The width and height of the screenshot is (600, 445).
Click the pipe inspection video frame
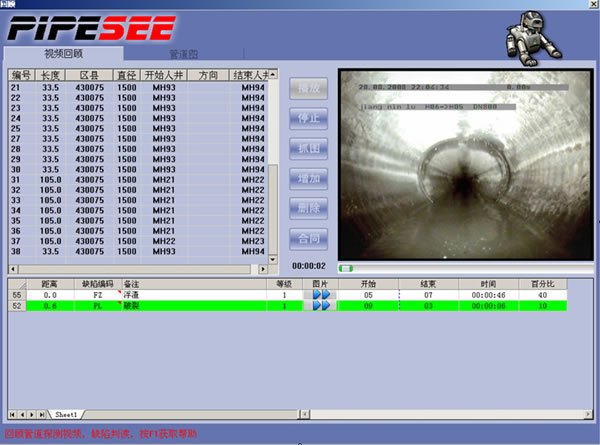(x=465, y=165)
